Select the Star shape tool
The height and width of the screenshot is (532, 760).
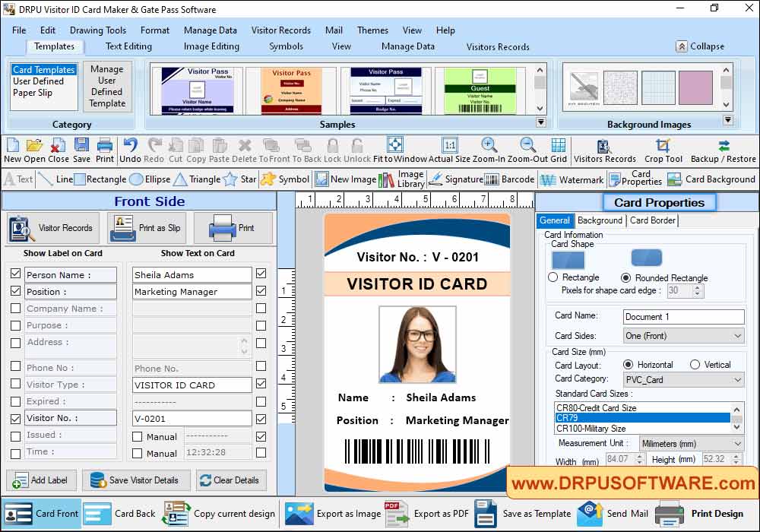tap(239, 179)
